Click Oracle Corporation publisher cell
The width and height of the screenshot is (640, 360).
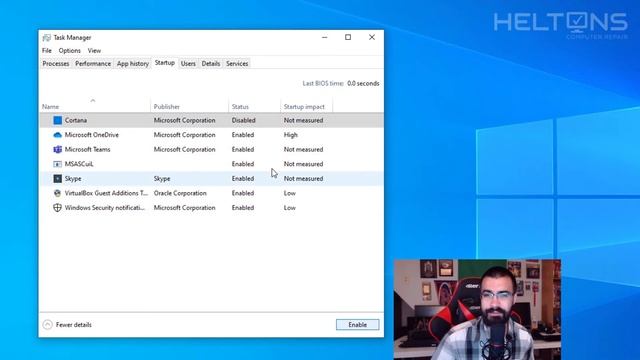[x=180, y=193]
